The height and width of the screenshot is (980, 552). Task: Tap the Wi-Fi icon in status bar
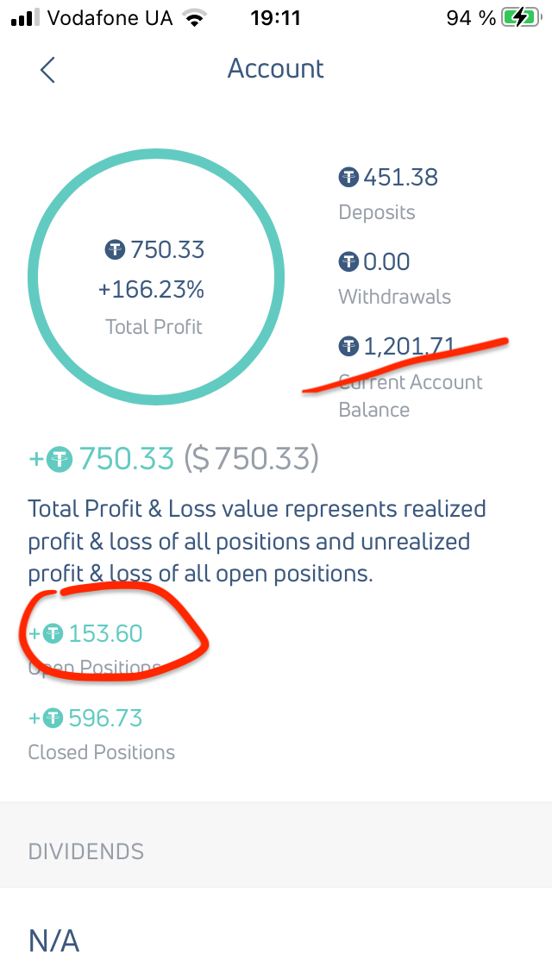(196, 18)
